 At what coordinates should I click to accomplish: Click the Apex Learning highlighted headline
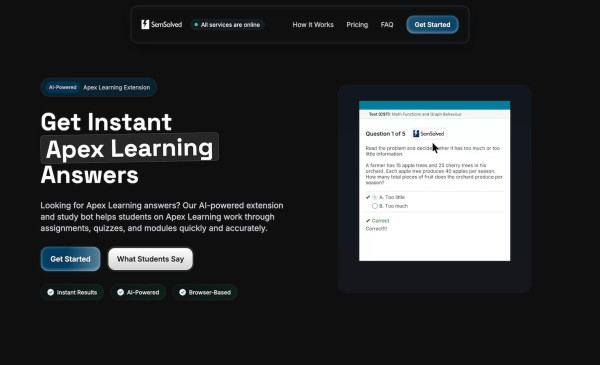[129, 148]
